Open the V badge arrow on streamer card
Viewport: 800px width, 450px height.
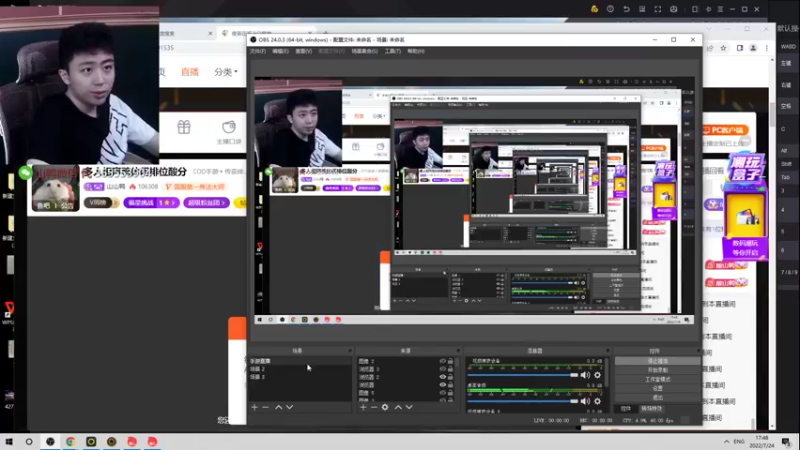(x=115, y=203)
